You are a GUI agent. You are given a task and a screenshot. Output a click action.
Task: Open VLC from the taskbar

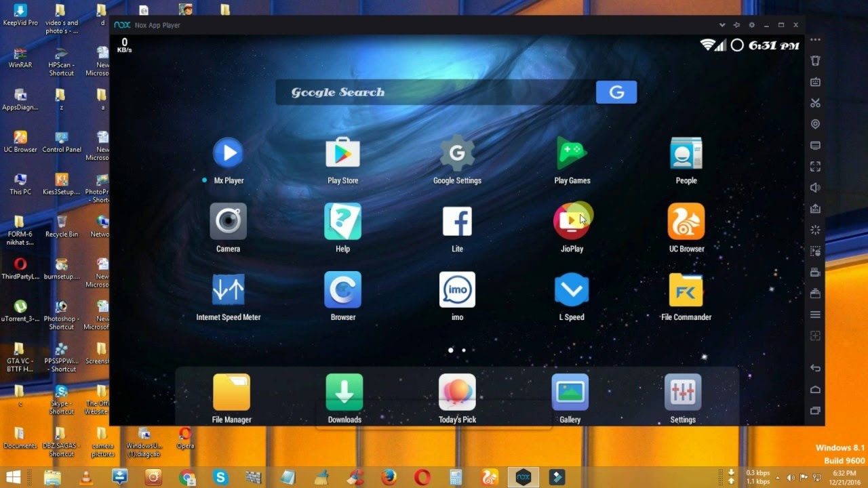tap(86, 477)
